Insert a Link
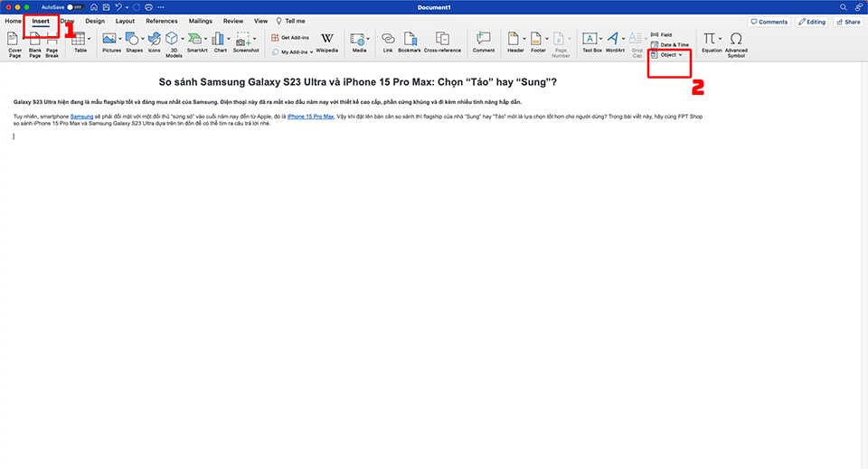This screenshot has height=469, width=868. (x=388, y=42)
